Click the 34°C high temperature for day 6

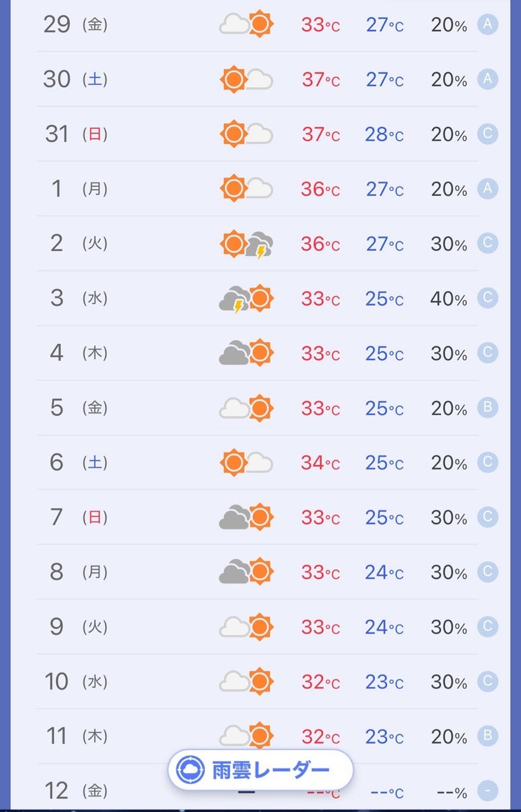(320, 463)
